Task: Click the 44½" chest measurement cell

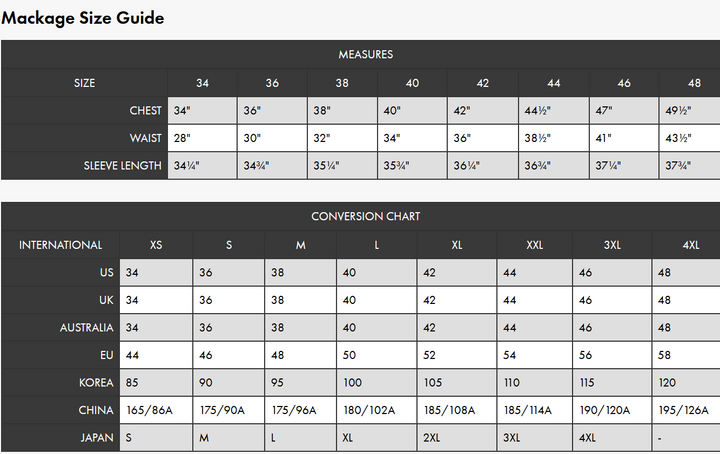Action: click(x=553, y=110)
